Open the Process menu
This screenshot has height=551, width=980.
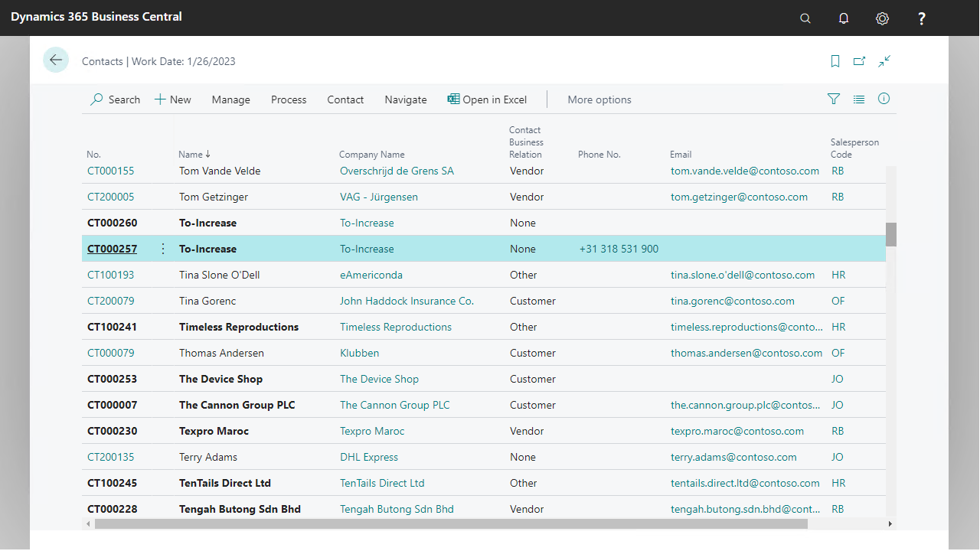click(289, 99)
